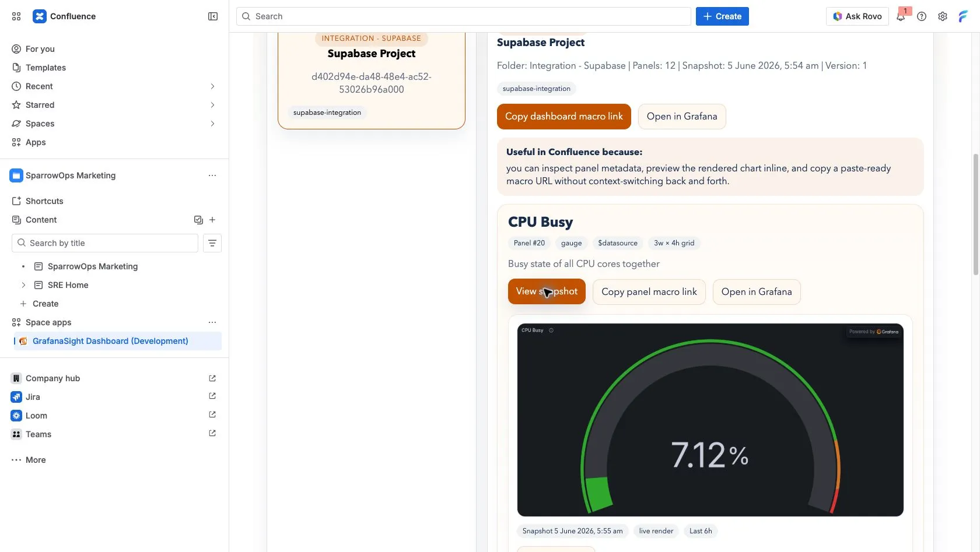Open the help question mark icon

[x=922, y=16]
